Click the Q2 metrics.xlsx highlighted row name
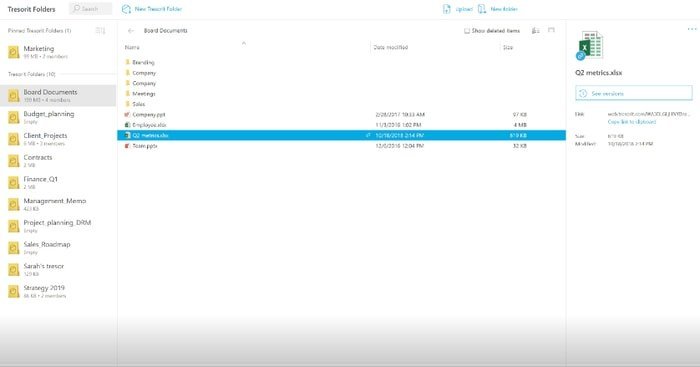700x367 pixels. point(150,135)
